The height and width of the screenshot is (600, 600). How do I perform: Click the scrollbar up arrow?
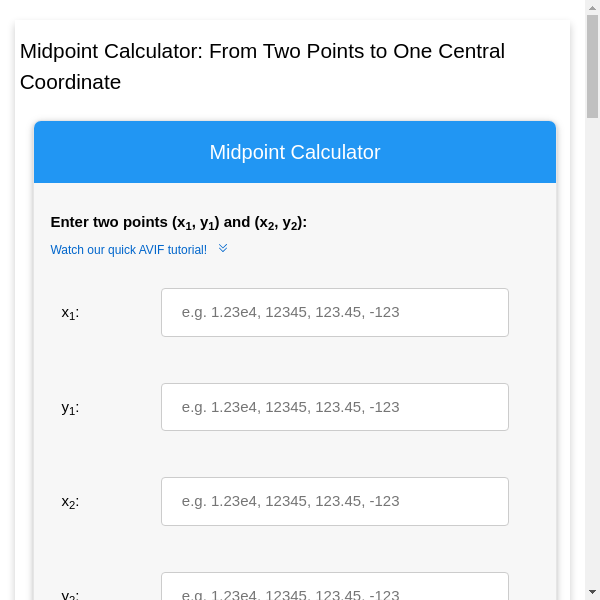(592, 7)
